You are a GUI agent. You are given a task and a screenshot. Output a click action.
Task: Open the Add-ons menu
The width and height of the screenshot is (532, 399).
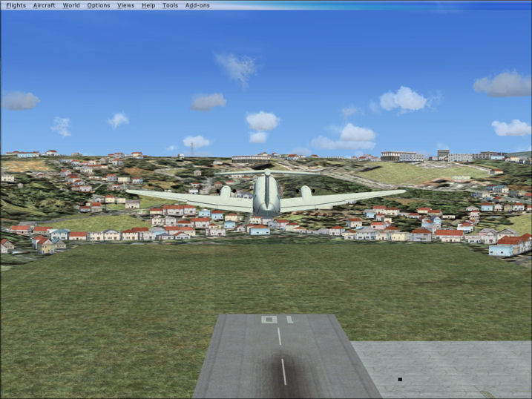pos(197,5)
